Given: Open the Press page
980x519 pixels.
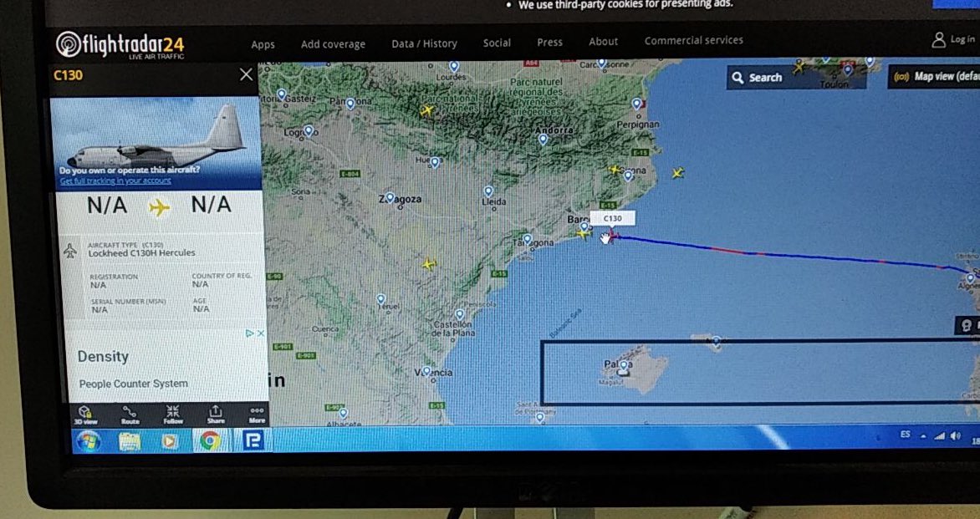Looking at the screenshot, I should (x=550, y=42).
